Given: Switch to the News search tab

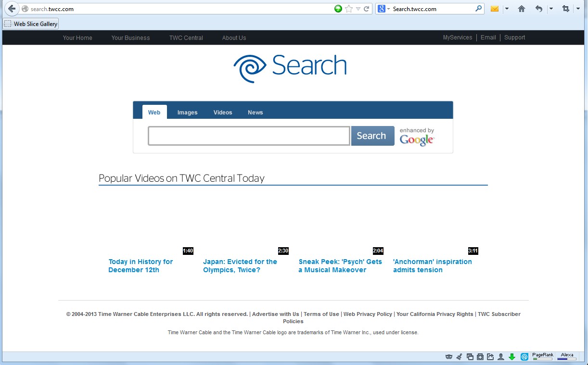Looking at the screenshot, I should 256,113.
